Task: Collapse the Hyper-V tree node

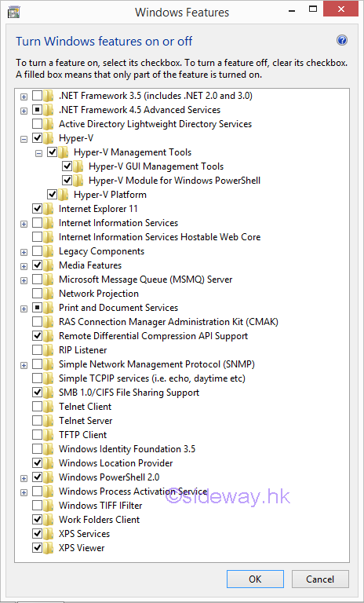Action: point(24,139)
